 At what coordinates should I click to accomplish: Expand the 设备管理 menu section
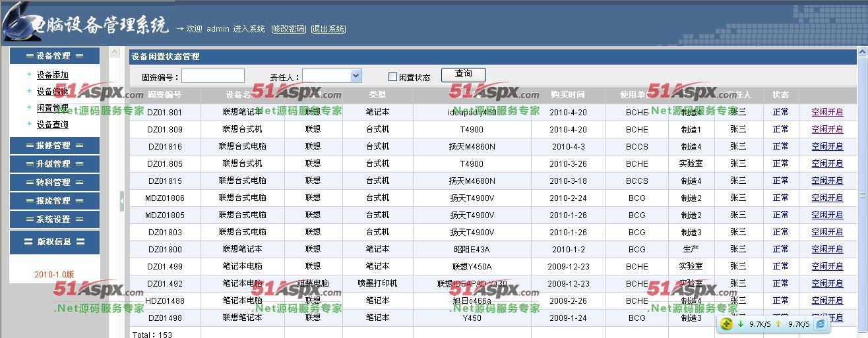tap(55, 56)
